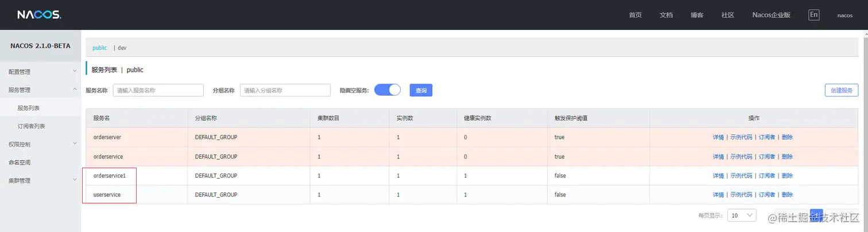The height and width of the screenshot is (232, 868).
Task: Collapse the 服务管理 sidebar menu
Action: click(x=40, y=89)
